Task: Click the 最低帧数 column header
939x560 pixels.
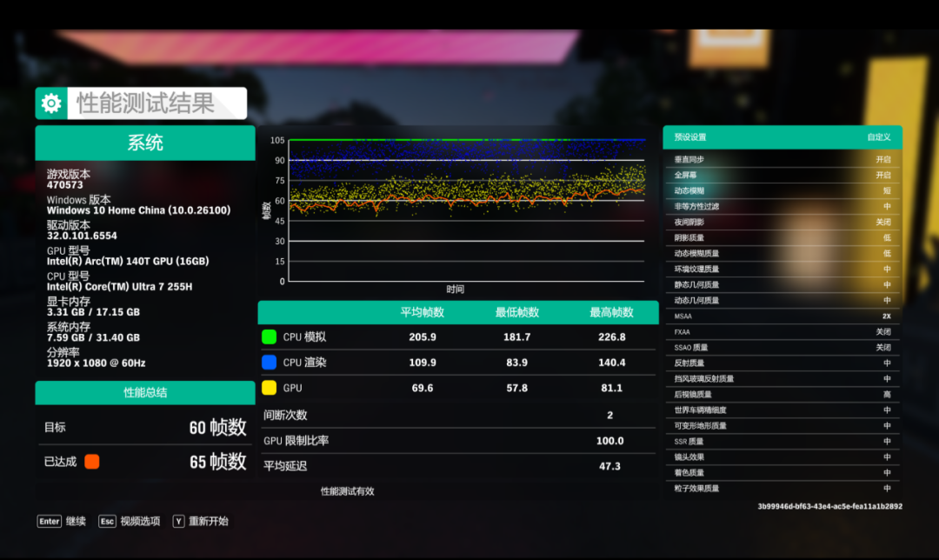Action: tap(516, 312)
